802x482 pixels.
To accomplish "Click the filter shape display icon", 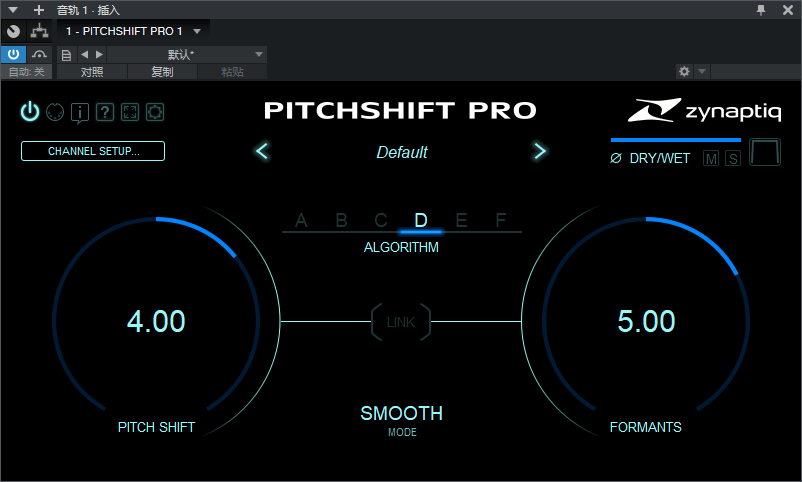I will [765, 152].
